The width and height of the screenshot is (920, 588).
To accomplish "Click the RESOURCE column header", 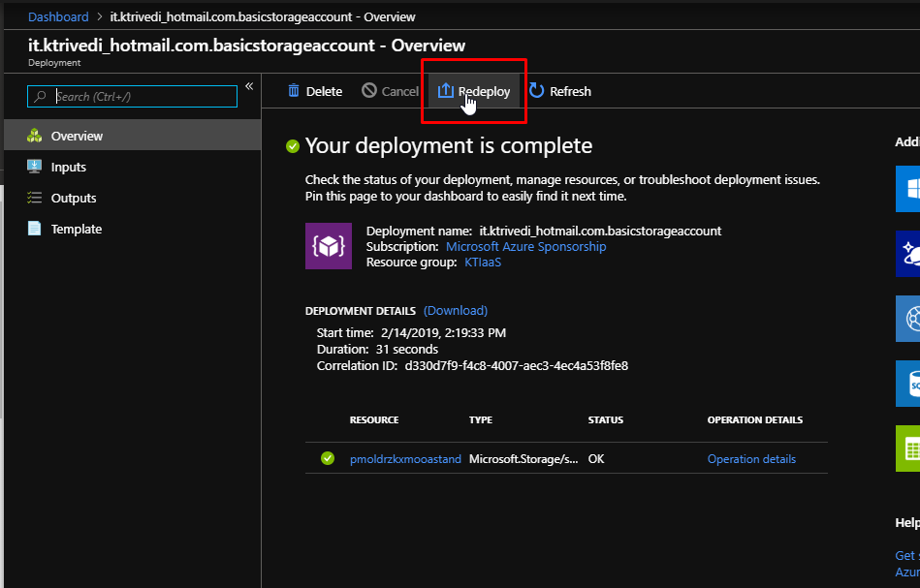I will tap(374, 419).
